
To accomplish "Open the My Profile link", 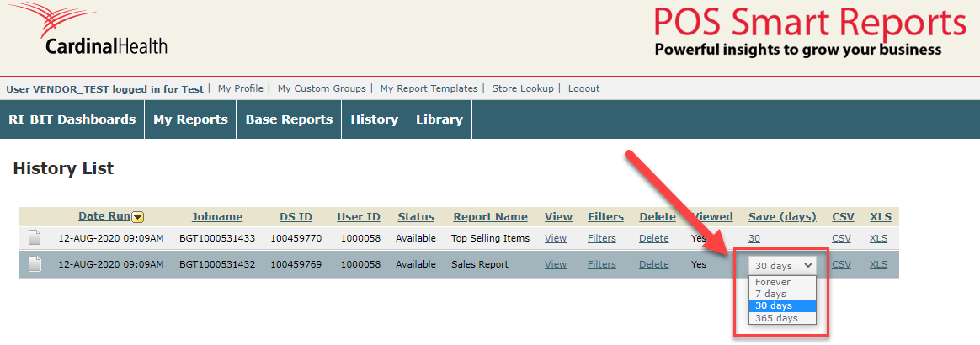I will click(240, 88).
